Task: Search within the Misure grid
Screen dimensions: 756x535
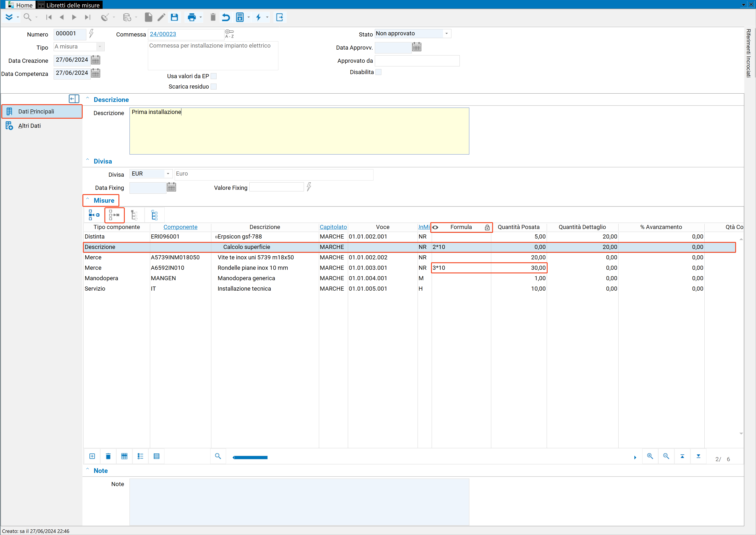Action: (218, 456)
